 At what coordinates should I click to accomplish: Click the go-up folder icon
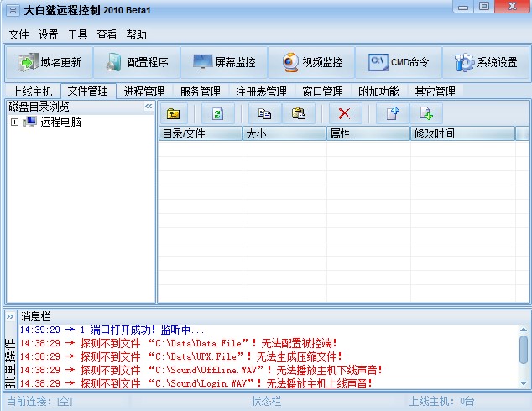174,113
